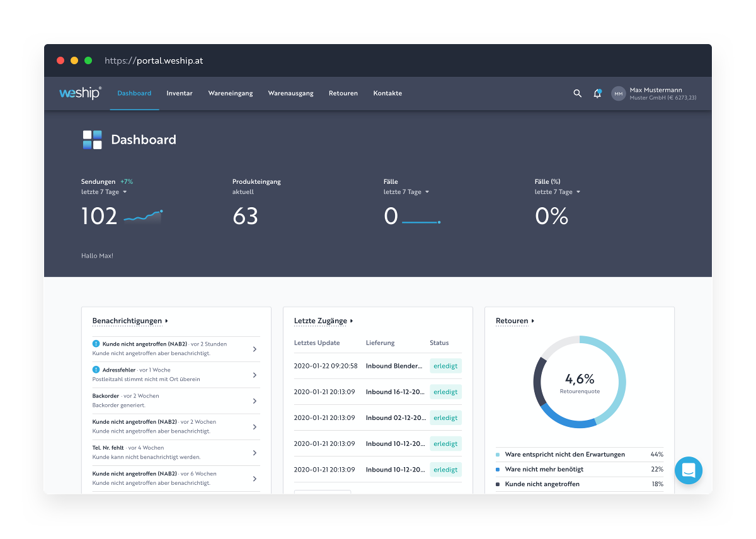Open the Backorder notification chevron

255,401
